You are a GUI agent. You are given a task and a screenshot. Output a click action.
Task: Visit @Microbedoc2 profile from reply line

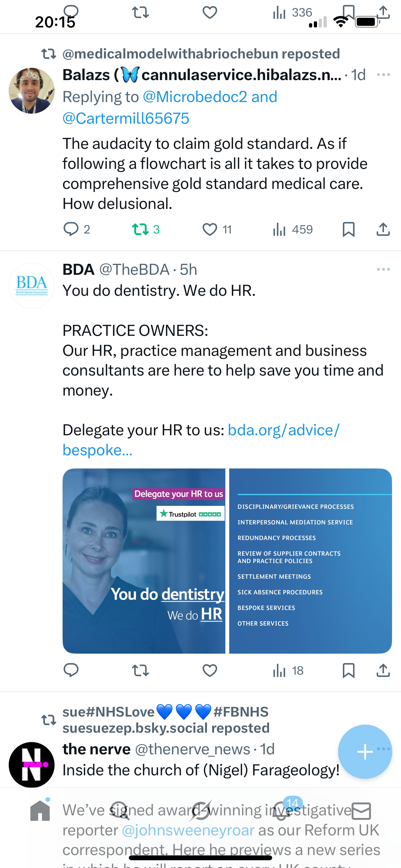point(195,97)
